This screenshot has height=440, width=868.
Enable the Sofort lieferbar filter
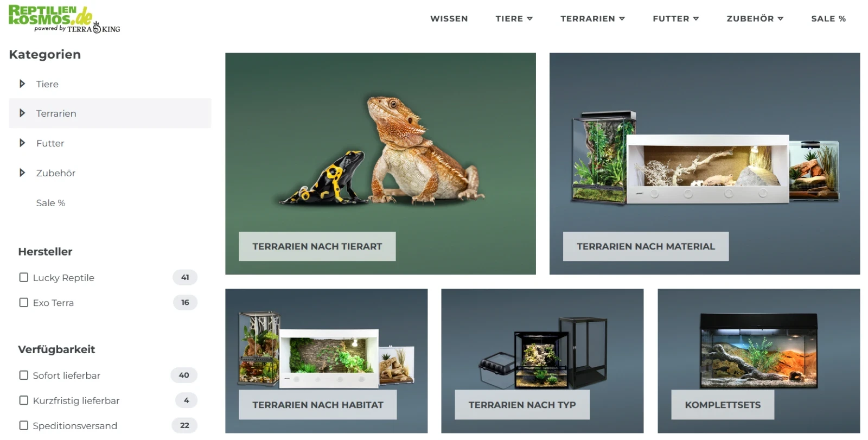pos(24,375)
